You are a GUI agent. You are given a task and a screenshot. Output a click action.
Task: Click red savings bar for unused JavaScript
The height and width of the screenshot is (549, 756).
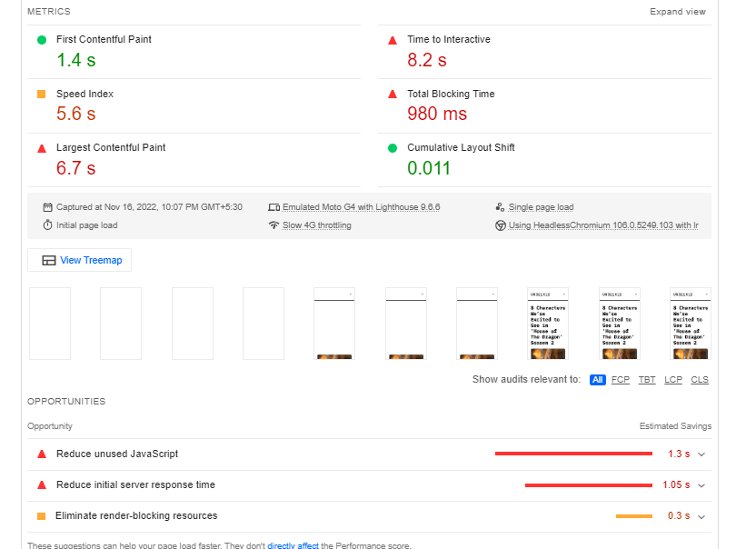point(573,454)
